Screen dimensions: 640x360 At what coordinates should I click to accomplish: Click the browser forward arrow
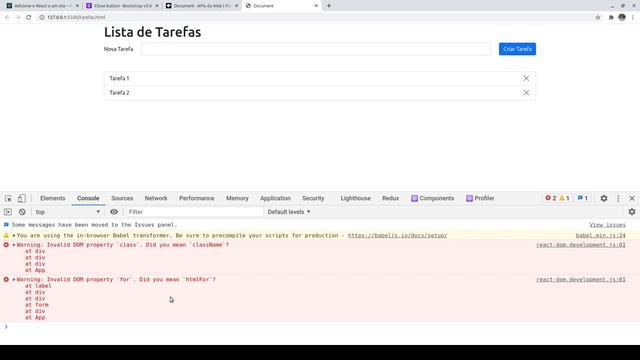[x=18, y=17]
